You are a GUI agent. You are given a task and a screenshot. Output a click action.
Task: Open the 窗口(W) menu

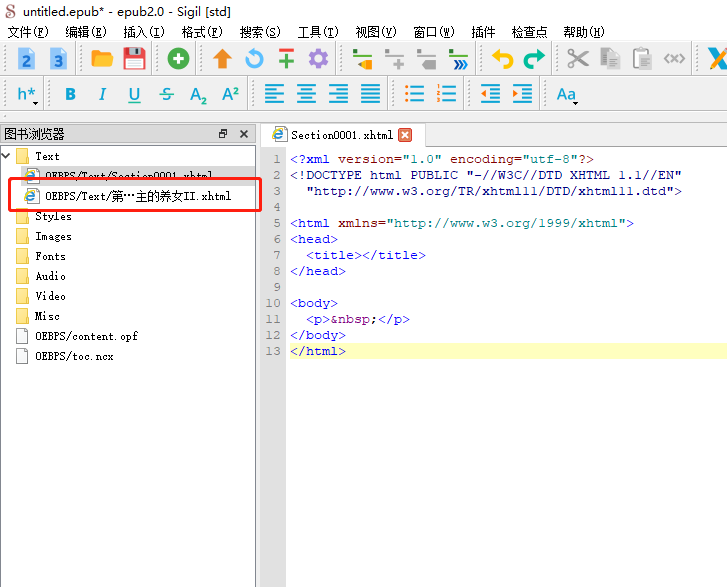click(x=434, y=32)
